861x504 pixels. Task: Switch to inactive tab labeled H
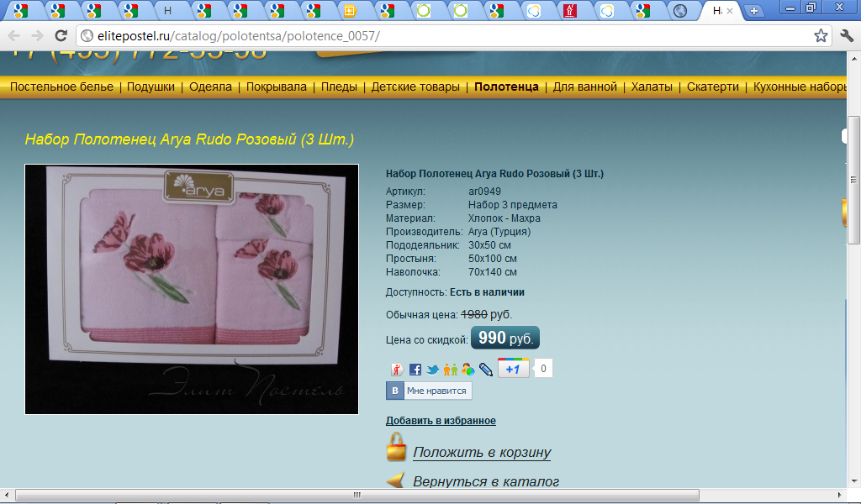coord(167,11)
